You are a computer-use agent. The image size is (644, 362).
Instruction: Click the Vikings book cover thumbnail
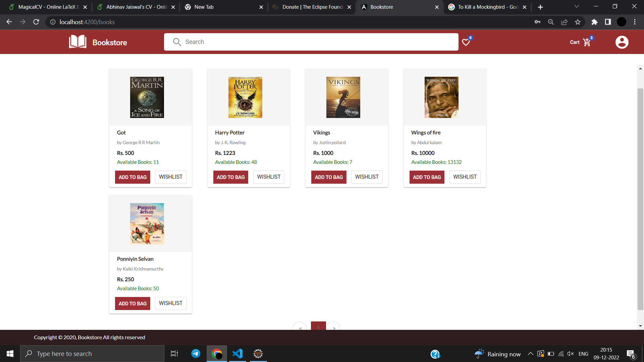click(x=343, y=97)
